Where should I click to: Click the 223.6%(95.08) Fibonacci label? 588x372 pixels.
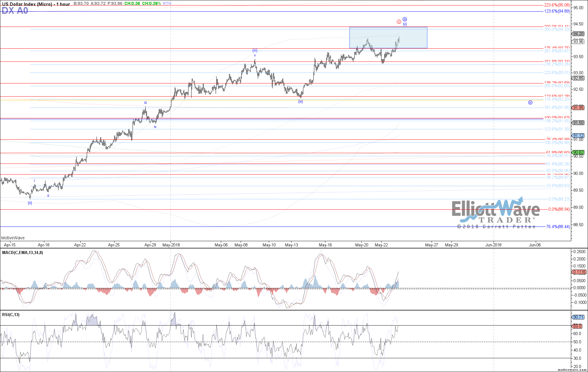[x=557, y=5]
